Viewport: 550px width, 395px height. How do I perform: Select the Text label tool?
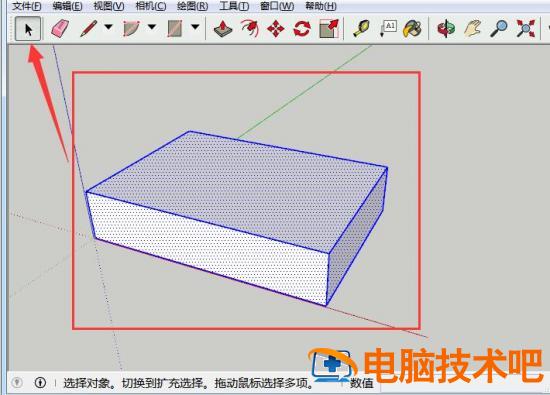(x=388, y=28)
